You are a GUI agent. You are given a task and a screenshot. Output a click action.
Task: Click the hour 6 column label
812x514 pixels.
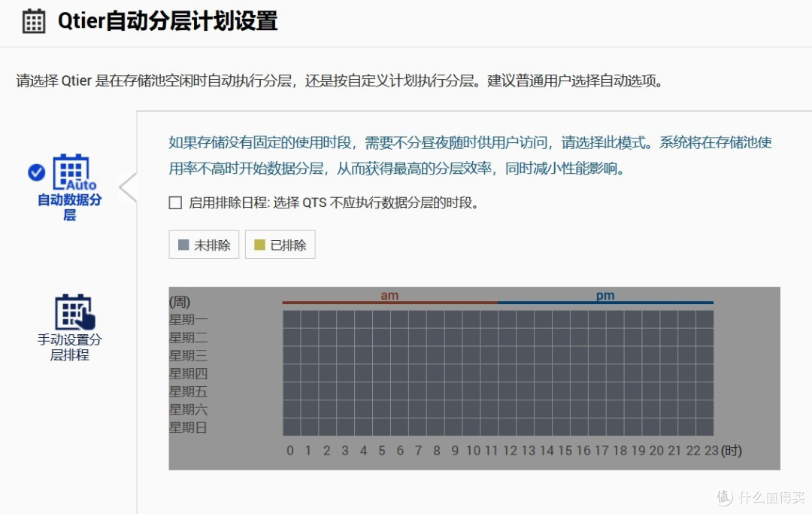(x=400, y=451)
